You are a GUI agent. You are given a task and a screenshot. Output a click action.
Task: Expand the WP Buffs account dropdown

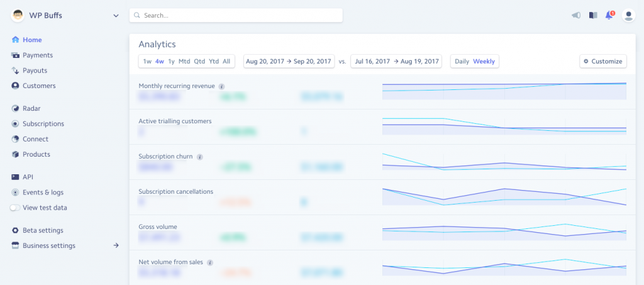tap(116, 16)
